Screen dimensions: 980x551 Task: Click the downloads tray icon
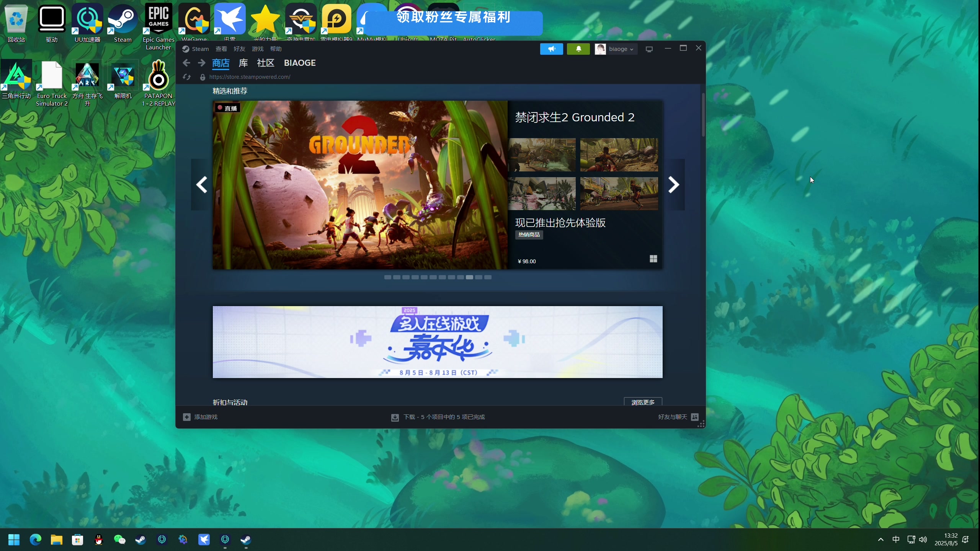tap(395, 417)
